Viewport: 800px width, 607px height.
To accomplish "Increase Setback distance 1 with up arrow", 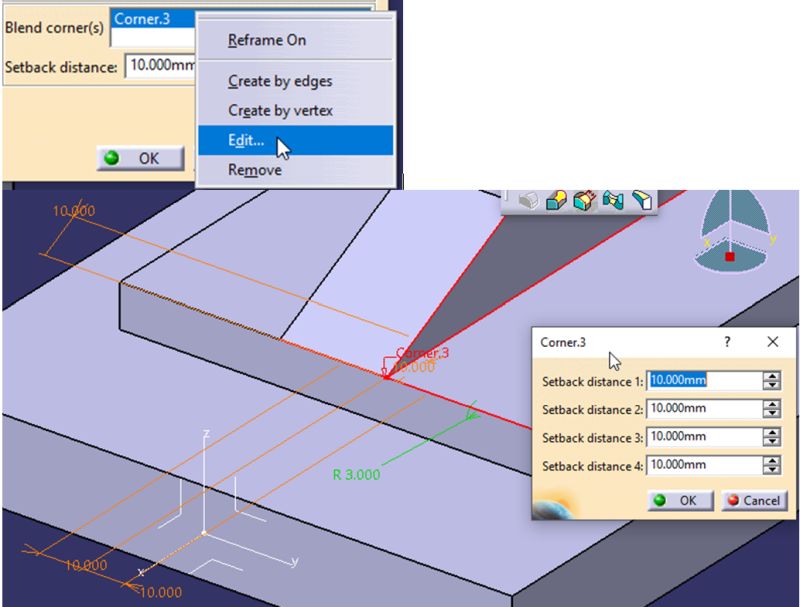I will [771, 376].
